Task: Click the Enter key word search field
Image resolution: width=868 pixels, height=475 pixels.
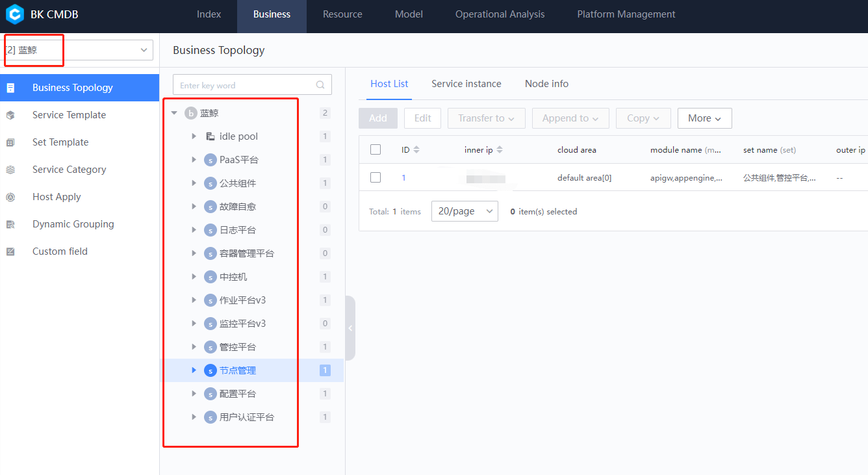Action: [252, 85]
